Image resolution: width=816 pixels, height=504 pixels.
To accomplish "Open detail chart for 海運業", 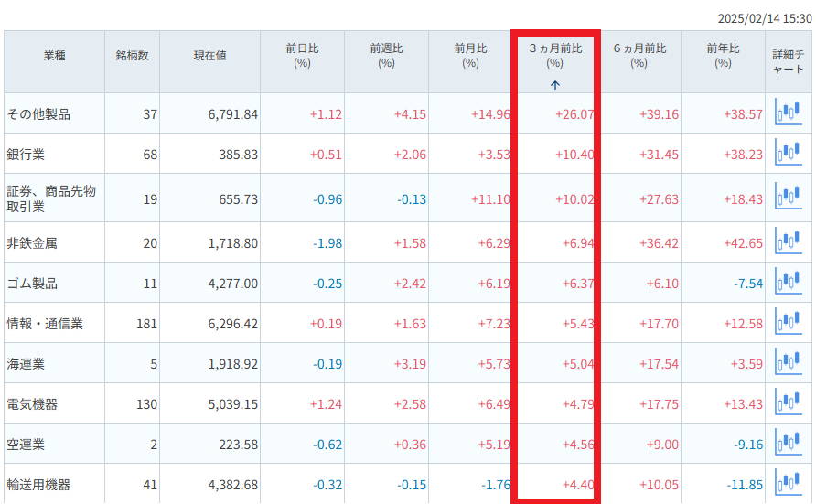I will pyautogui.click(x=788, y=361).
